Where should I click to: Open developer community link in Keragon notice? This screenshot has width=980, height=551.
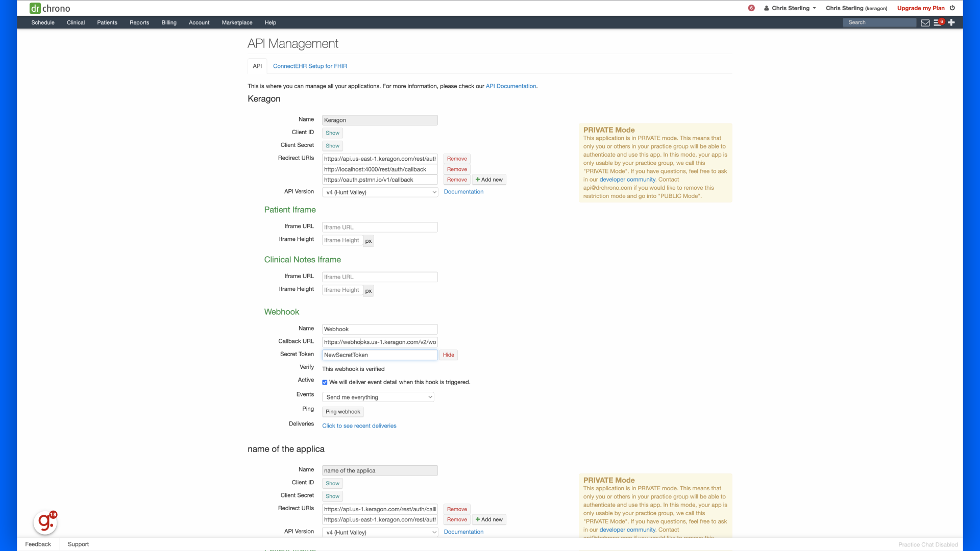point(627,180)
